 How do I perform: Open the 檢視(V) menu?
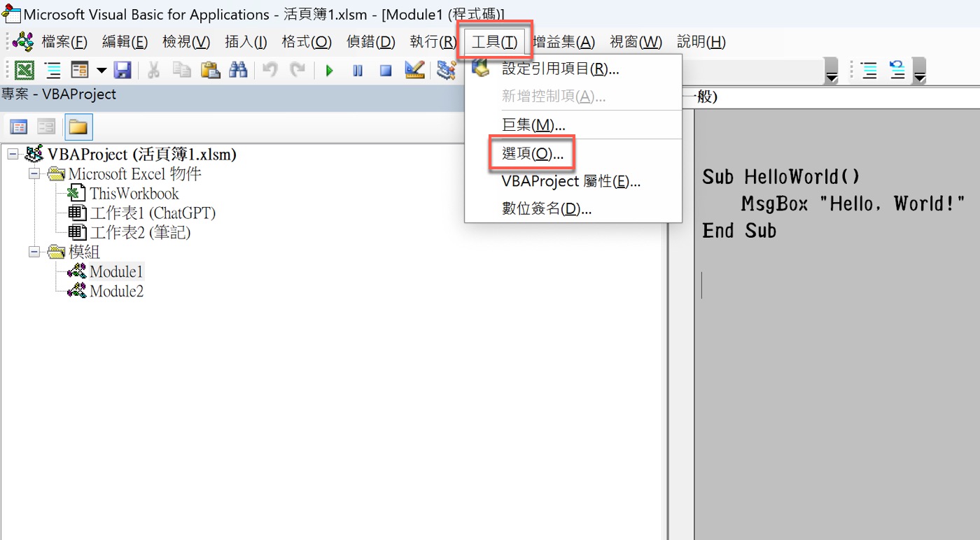[x=186, y=42]
